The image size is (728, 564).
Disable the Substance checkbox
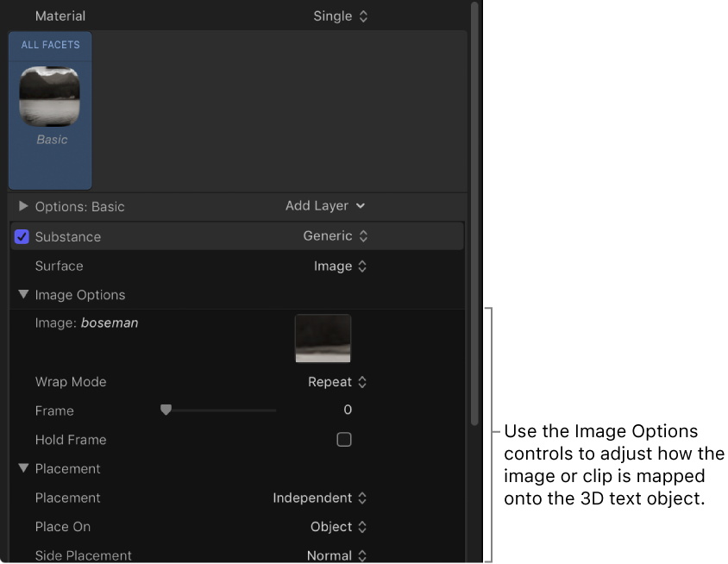click(22, 236)
